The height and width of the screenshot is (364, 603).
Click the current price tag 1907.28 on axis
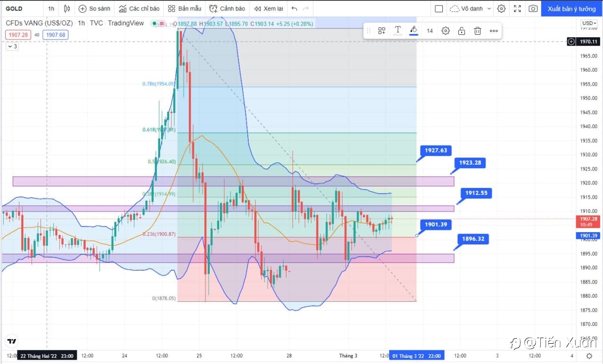589,221
